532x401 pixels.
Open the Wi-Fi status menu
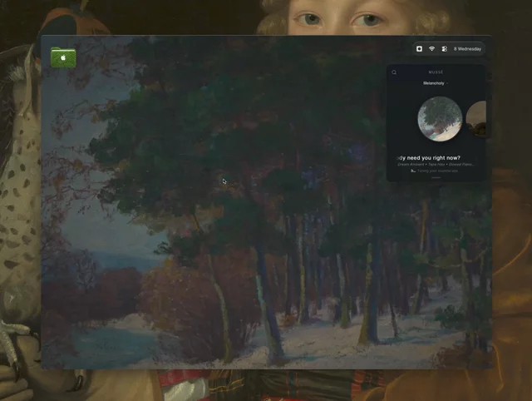[431, 49]
